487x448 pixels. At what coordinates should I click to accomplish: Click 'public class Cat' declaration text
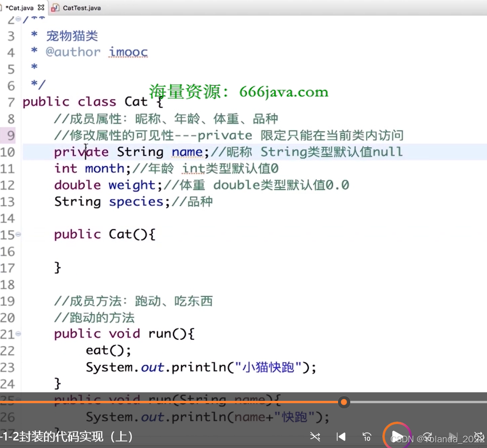point(85,102)
